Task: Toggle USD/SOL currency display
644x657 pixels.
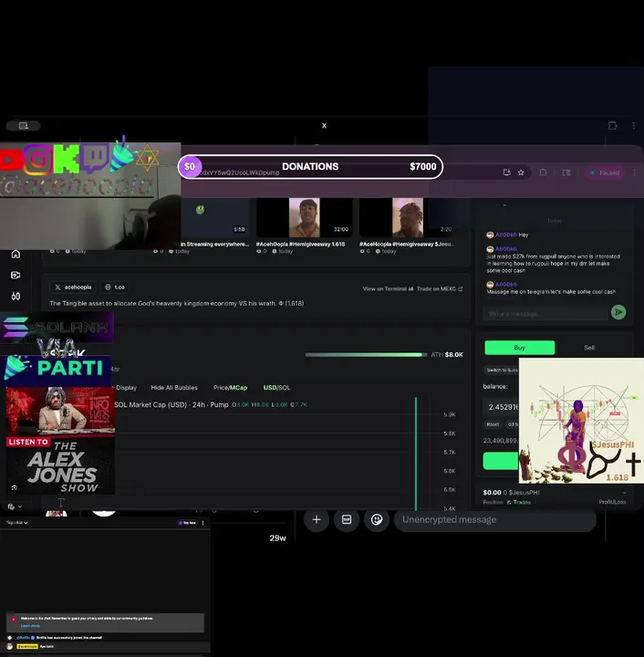Action: coord(276,388)
